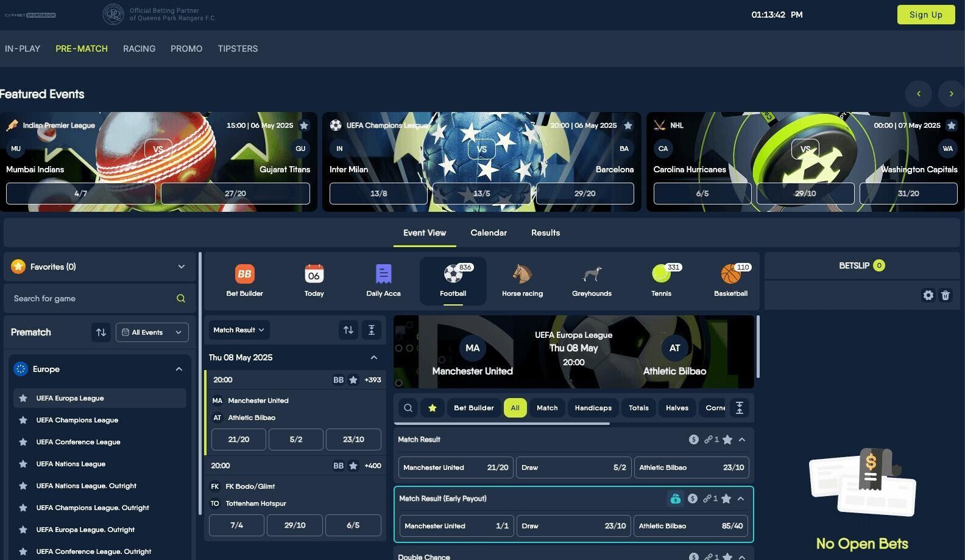Switch to the Calendar view tab
965x560 pixels.
[x=489, y=233]
